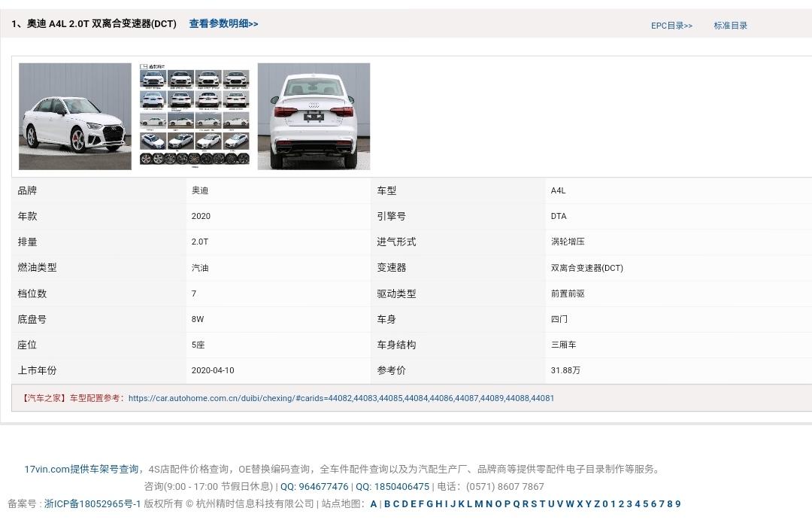The height and width of the screenshot is (520, 812).
Task: Select the 驱动类型 value 前置前驱
Action: [x=568, y=293]
